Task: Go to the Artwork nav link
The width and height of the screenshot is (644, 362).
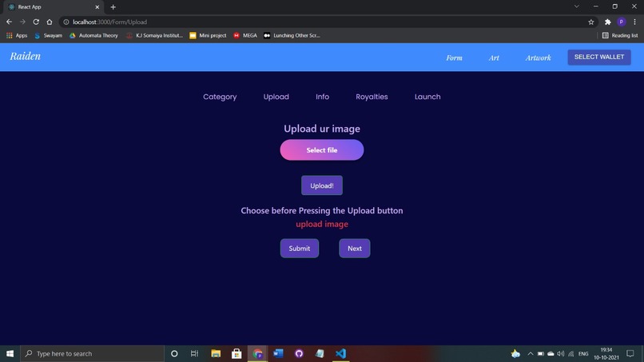Action: tap(538, 58)
